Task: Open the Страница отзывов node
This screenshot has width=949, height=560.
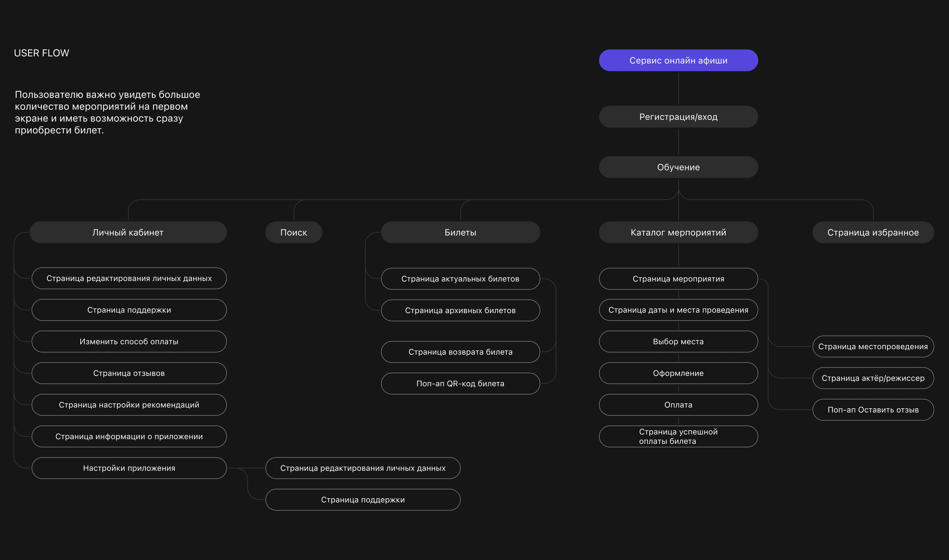Action: coord(129,373)
